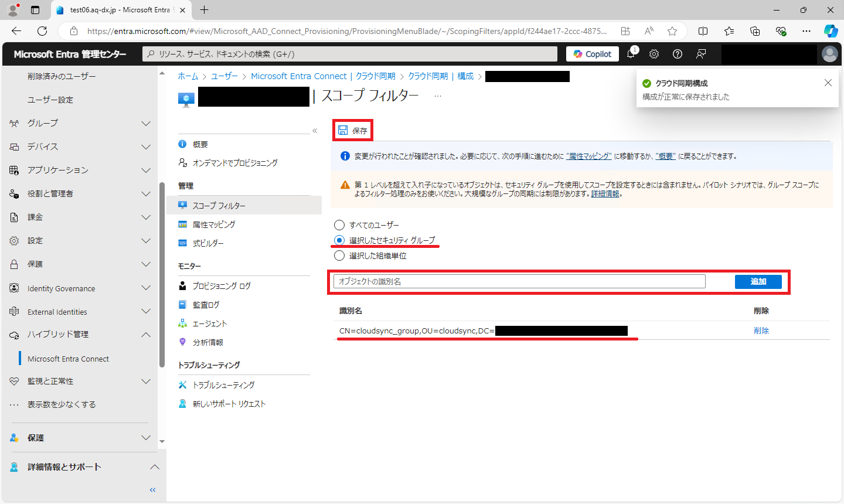Open ユーザー設定 nav item
Viewport: 844px width, 504px height.
click(x=50, y=100)
